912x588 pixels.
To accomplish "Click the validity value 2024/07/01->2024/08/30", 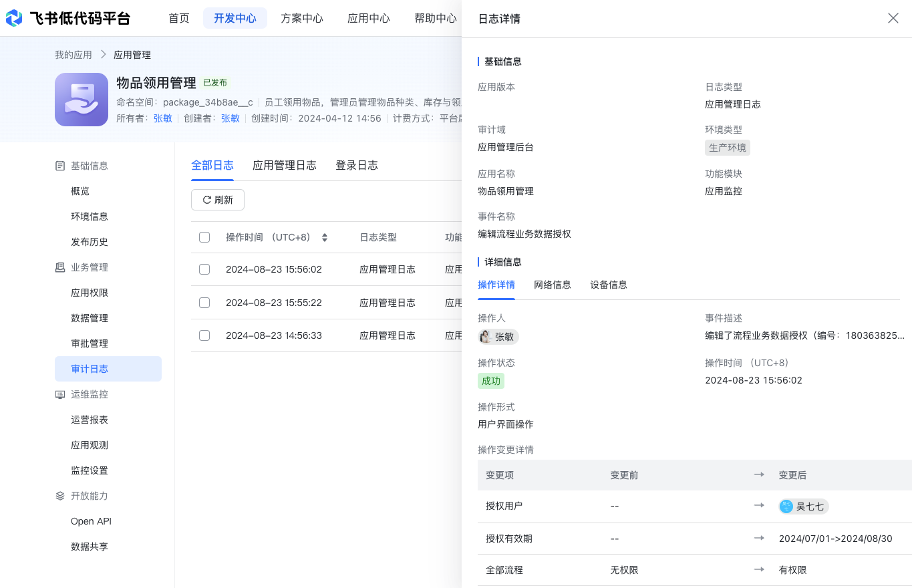I will [x=836, y=539].
